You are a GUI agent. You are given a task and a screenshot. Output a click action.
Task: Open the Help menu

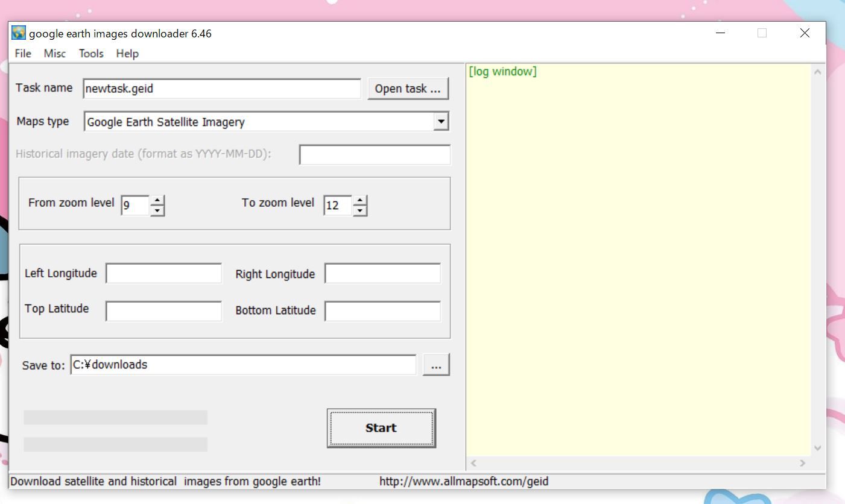127,54
